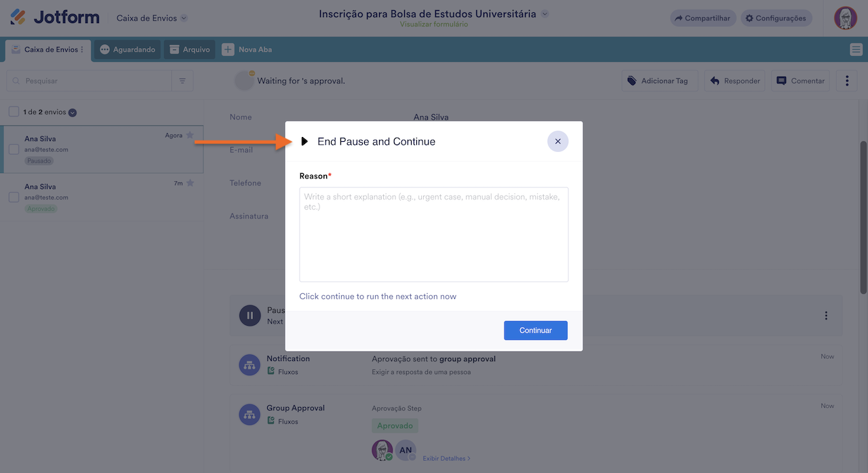Viewport: 868px width, 473px height.
Task: Select all envios with the header checkbox
Action: 14,111
